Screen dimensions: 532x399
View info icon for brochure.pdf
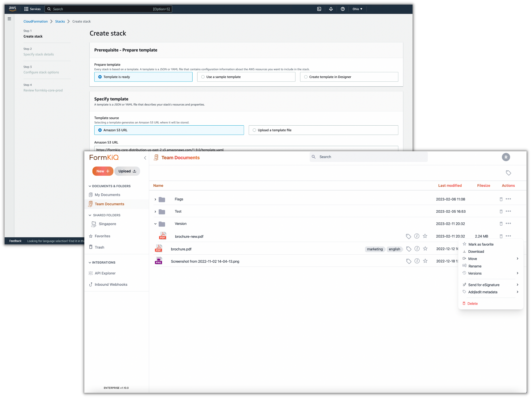pos(417,249)
